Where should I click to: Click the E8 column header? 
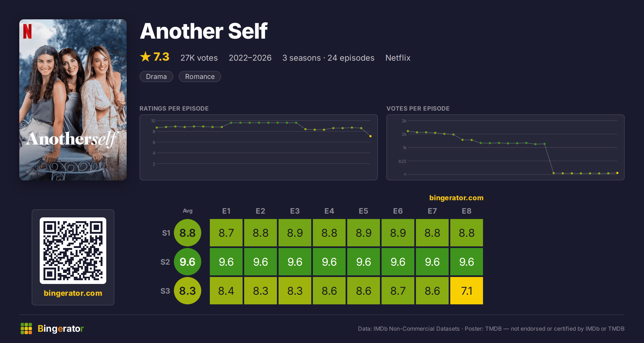point(467,211)
